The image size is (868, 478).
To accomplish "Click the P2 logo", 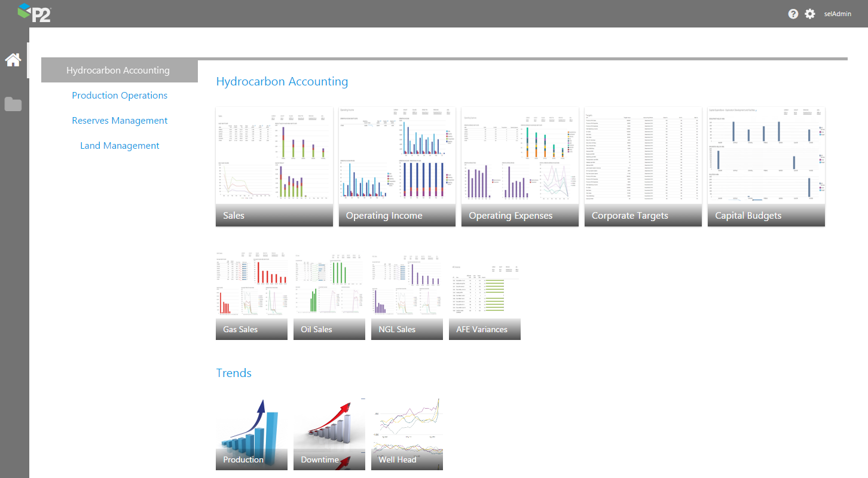I will (34, 13).
